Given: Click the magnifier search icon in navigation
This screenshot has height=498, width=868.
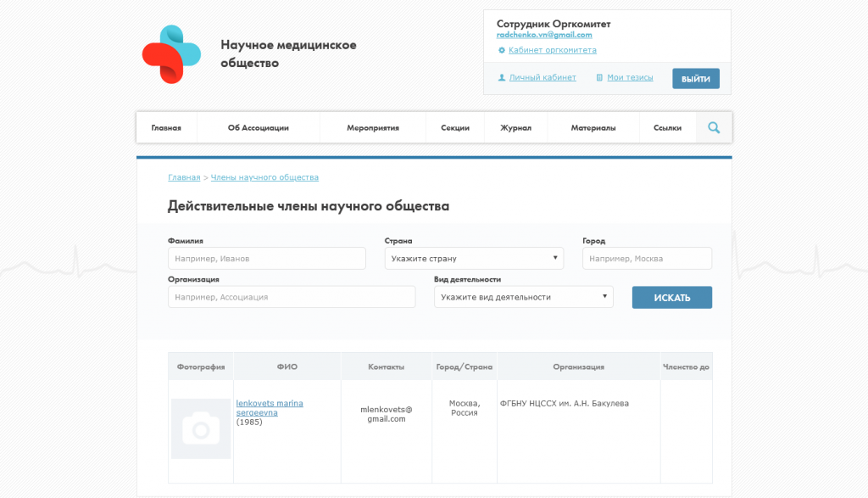Looking at the screenshot, I should click(714, 128).
